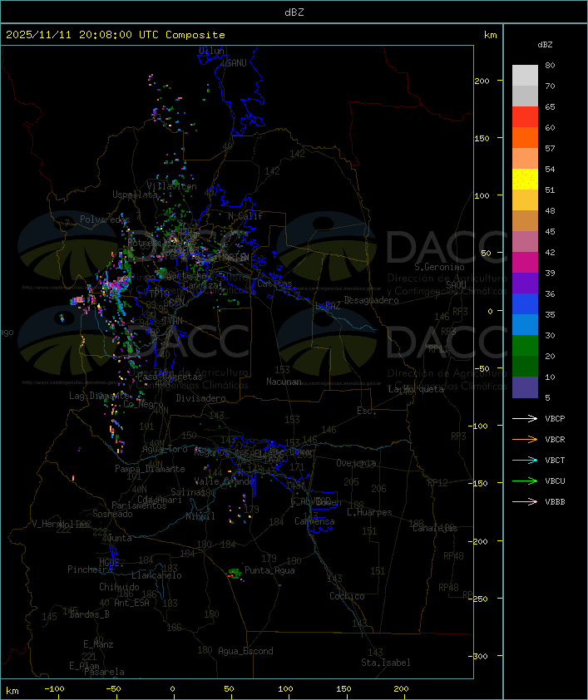Image resolution: width=588 pixels, height=700 pixels.
Task: Select the red 60-65 dBZ color swatch
Action: pyautogui.click(x=525, y=117)
